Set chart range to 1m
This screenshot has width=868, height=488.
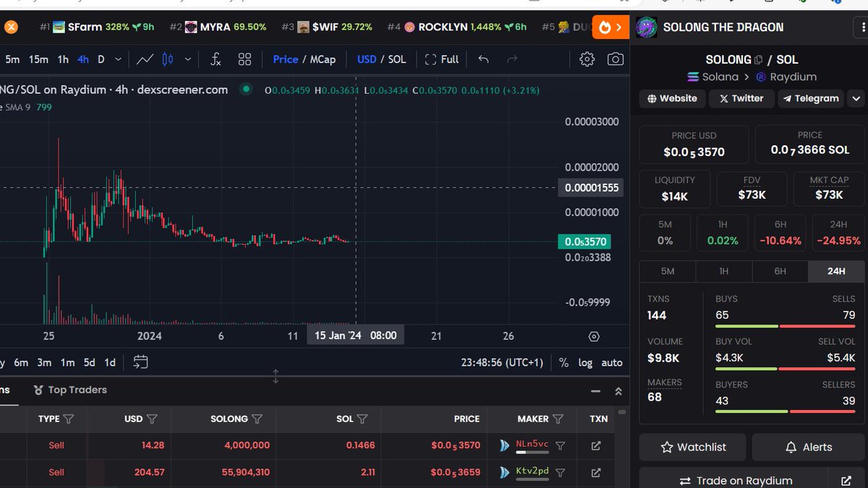click(x=67, y=363)
